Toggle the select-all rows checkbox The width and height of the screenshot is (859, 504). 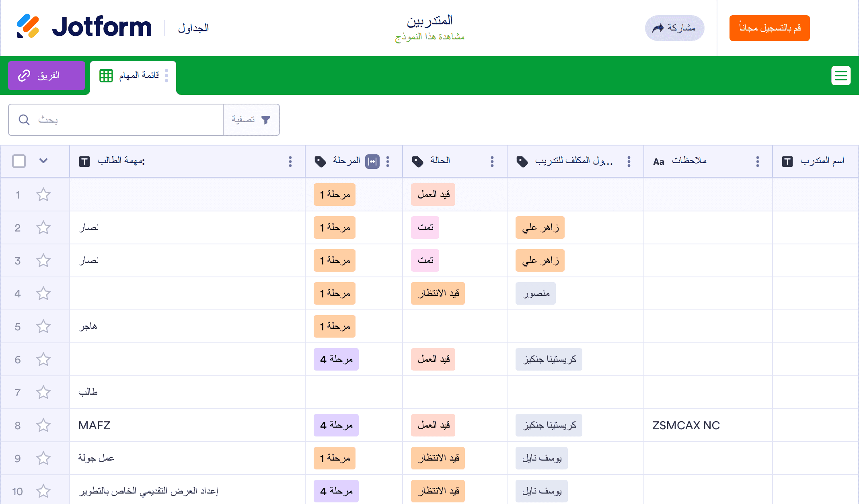[19, 161]
